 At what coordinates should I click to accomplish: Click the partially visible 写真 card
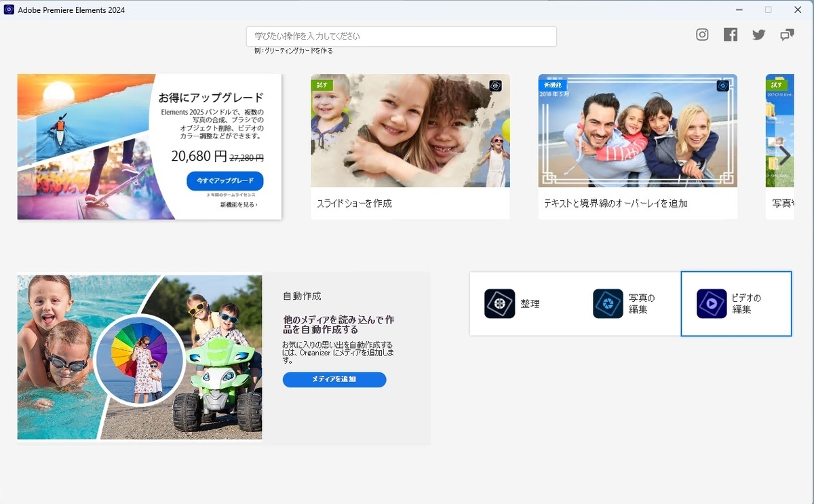click(779, 147)
